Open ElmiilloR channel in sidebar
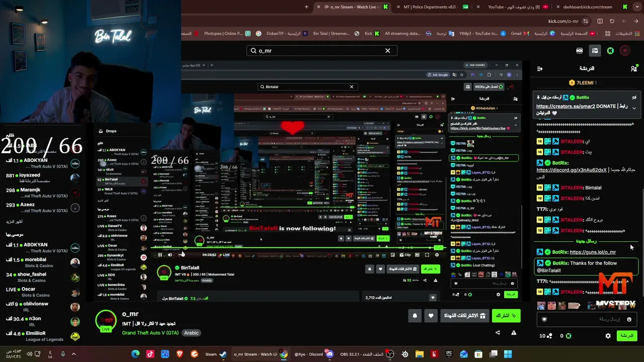Viewport: 644px width, 362px height. point(43,336)
